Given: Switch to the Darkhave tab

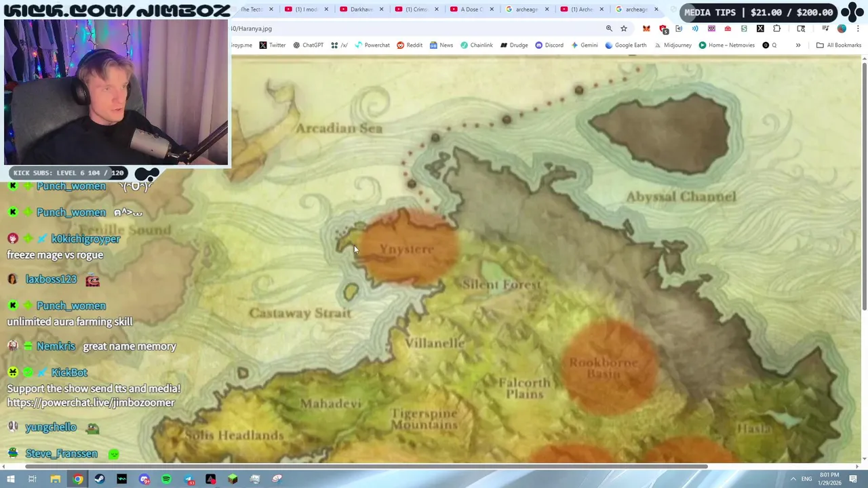Looking at the screenshot, I should (x=361, y=9).
